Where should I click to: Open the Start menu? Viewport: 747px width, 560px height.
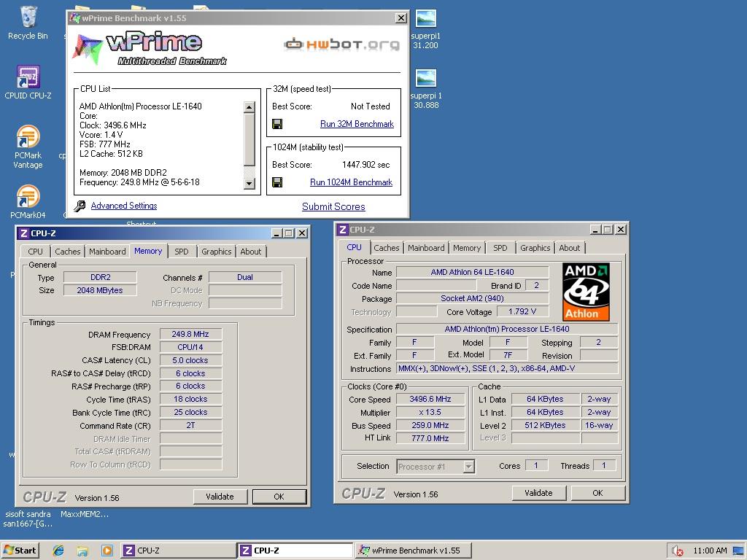point(20,551)
